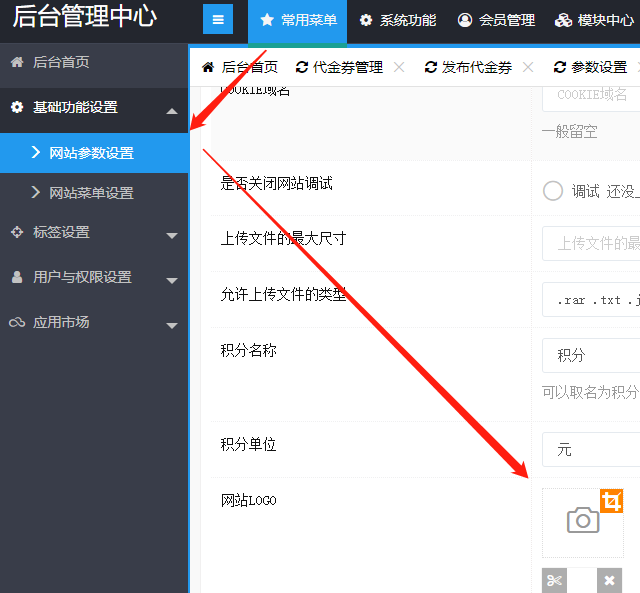640x593 pixels.
Task: Click the X remove icon below logo
Action: 609,581
